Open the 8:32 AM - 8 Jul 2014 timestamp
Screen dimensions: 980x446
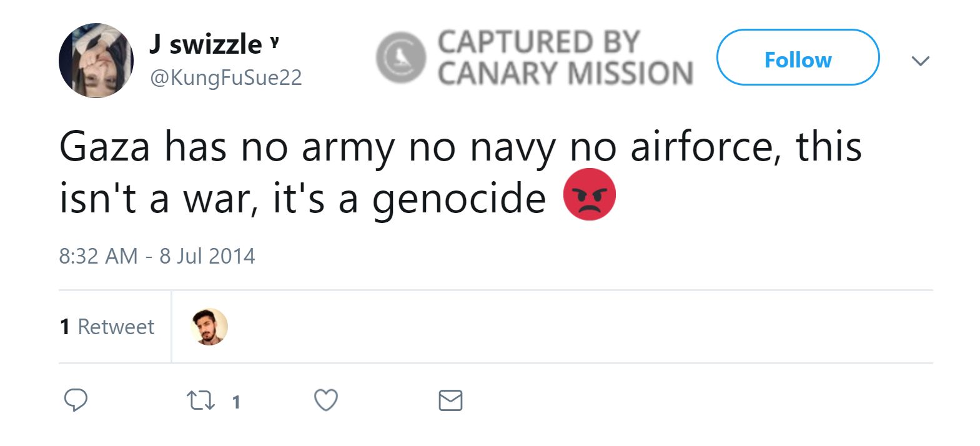point(157,256)
